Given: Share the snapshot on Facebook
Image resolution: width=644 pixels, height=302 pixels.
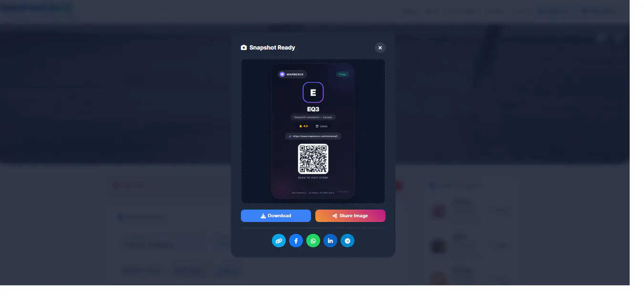Looking at the screenshot, I should click(296, 241).
